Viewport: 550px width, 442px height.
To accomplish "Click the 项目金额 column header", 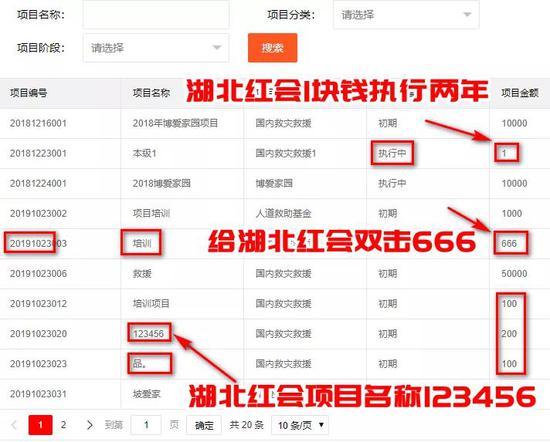I will [520, 93].
